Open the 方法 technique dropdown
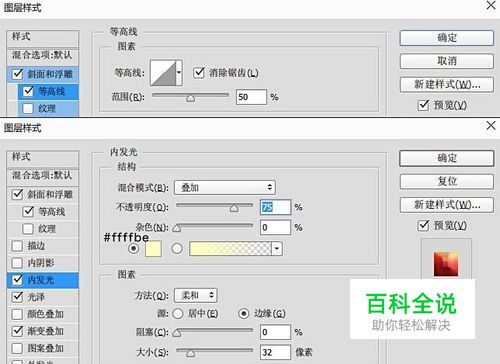 [196, 295]
